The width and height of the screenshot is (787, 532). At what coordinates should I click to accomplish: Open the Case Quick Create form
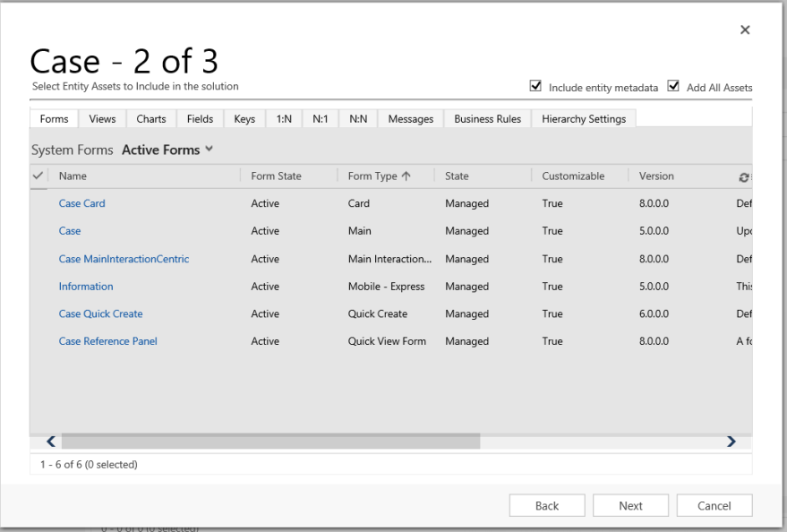click(100, 313)
